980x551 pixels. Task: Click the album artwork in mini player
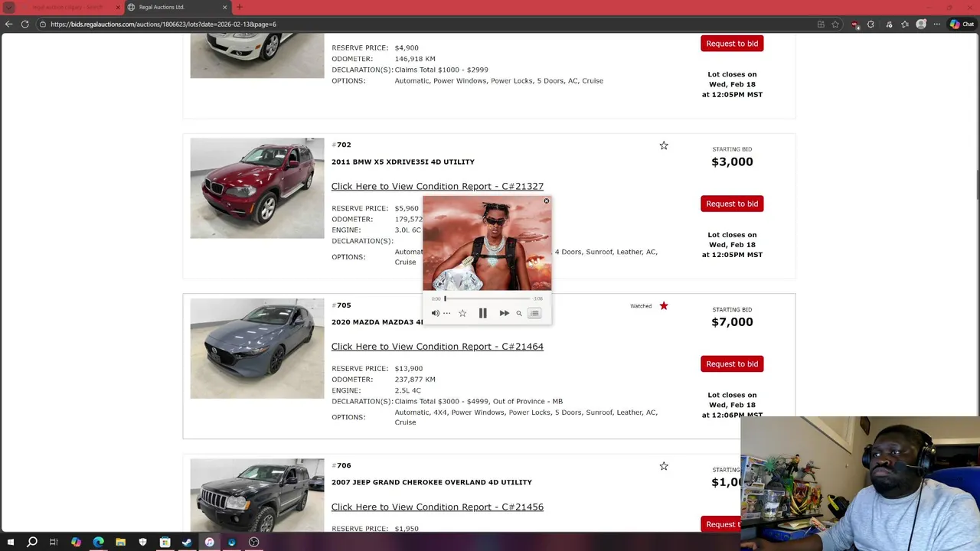pyautogui.click(x=487, y=243)
